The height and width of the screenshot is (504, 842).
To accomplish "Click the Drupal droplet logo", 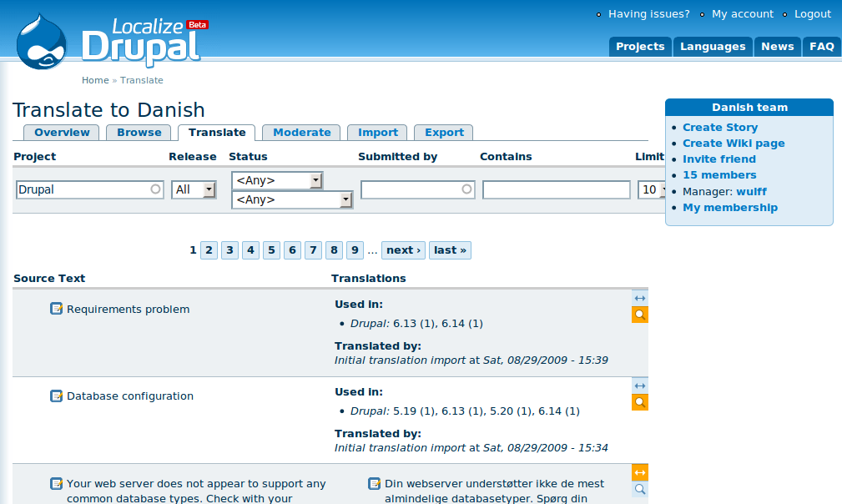I will pyautogui.click(x=42, y=42).
